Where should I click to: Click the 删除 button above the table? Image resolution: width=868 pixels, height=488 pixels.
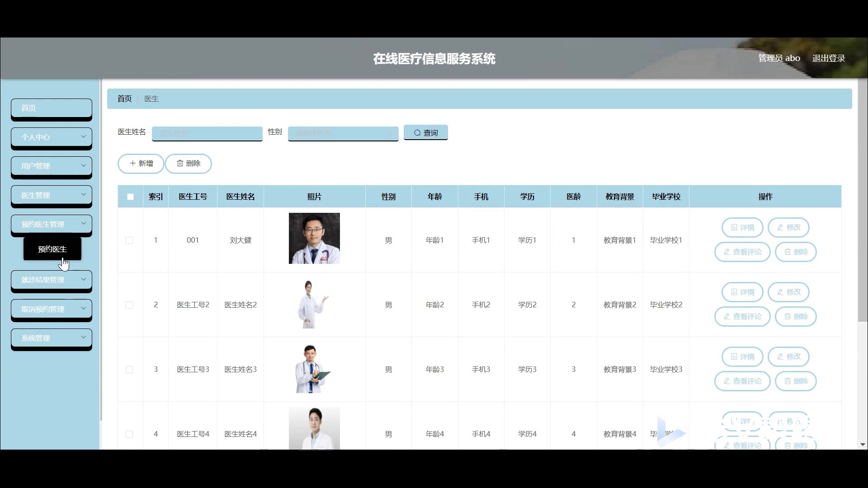(188, 164)
